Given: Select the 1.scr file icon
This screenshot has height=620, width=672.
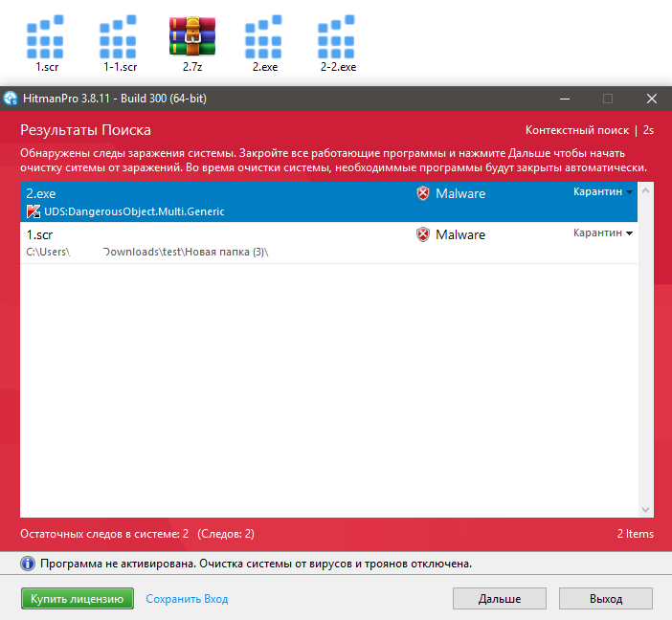Looking at the screenshot, I should click(45, 37).
